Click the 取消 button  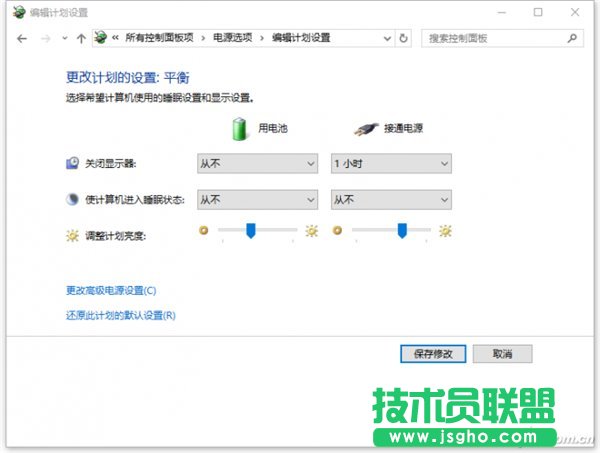(502, 354)
